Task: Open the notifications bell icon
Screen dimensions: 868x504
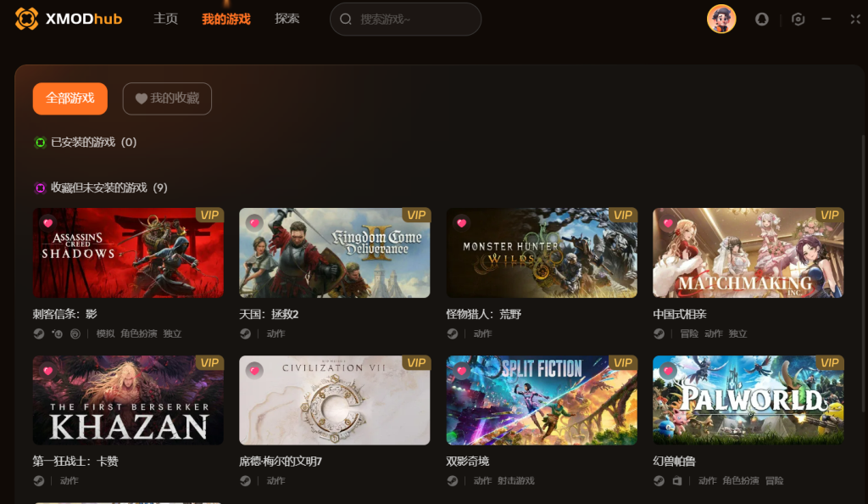Action: click(762, 20)
